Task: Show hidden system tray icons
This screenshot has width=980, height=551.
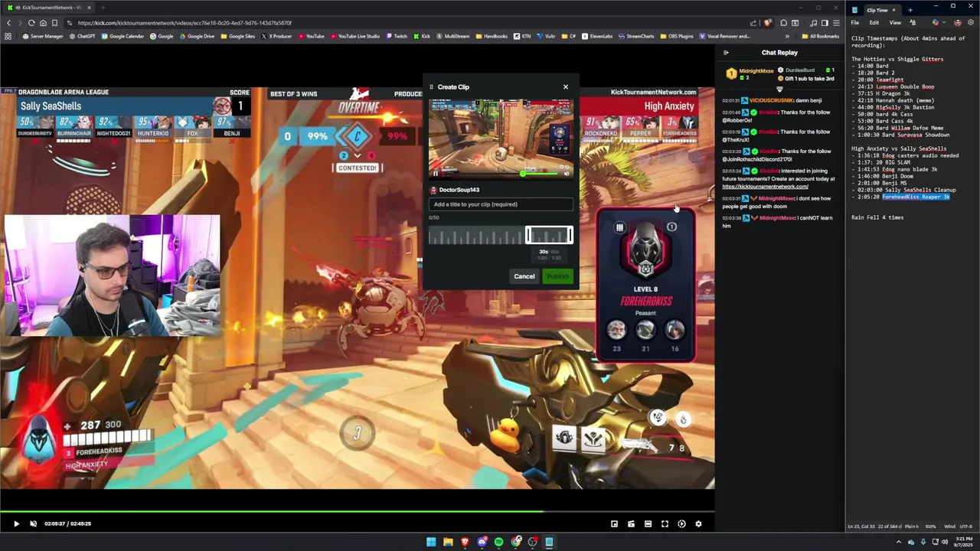Action: (x=899, y=542)
